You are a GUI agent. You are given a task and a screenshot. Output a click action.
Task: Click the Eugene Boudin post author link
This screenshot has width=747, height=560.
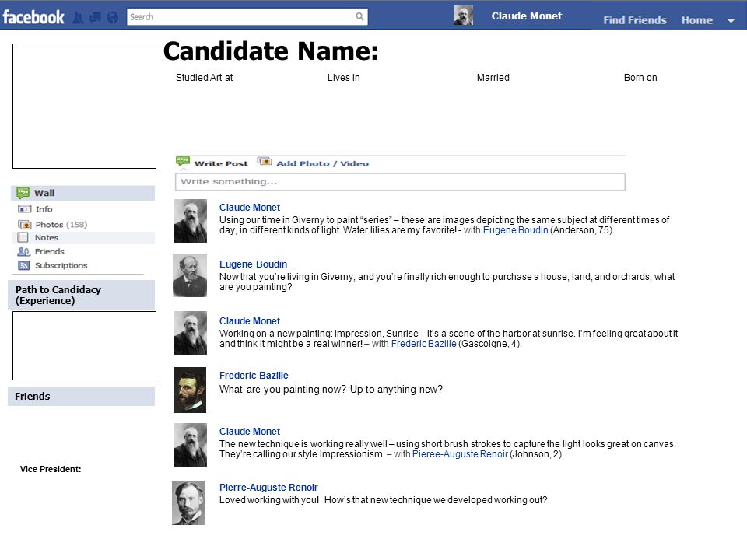click(253, 264)
